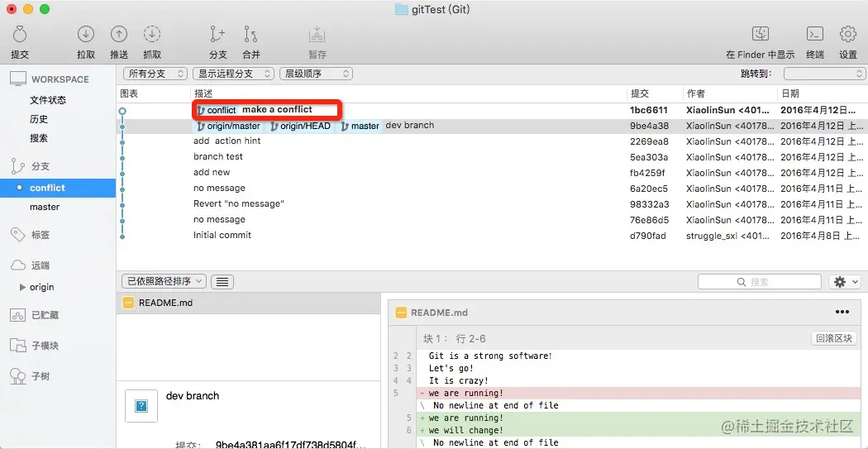The height and width of the screenshot is (449, 868).
Task: Click the subtrees (子树) sidebar icon
Action: pyautogui.click(x=18, y=376)
